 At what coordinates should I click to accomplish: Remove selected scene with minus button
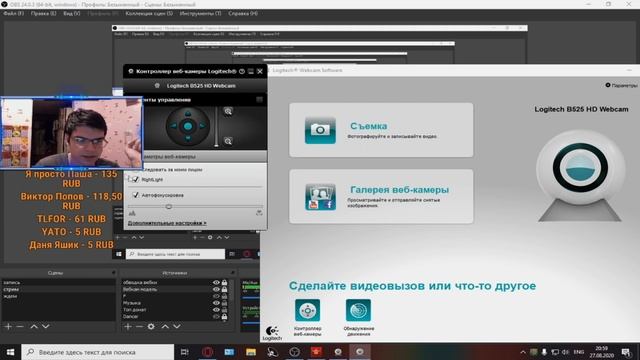(20, 327)
